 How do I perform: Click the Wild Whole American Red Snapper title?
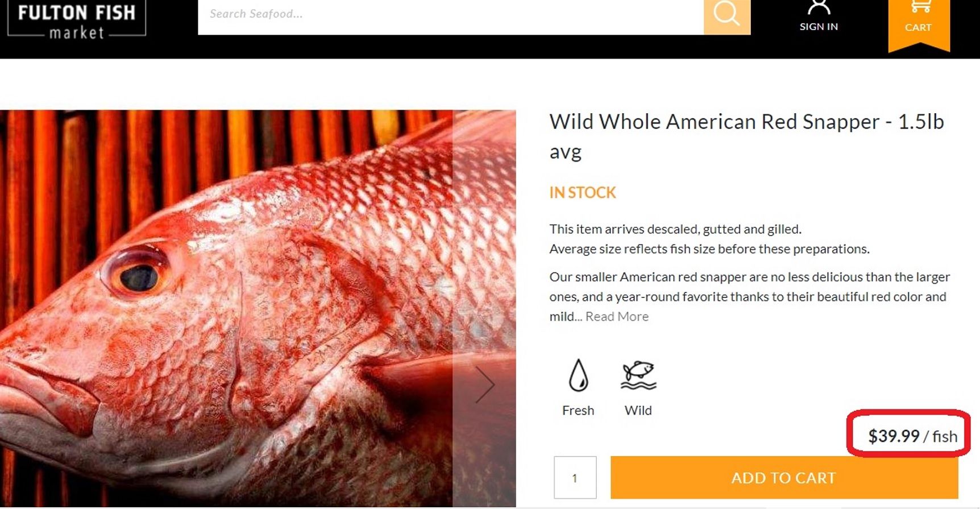click(x=746, y=136)
